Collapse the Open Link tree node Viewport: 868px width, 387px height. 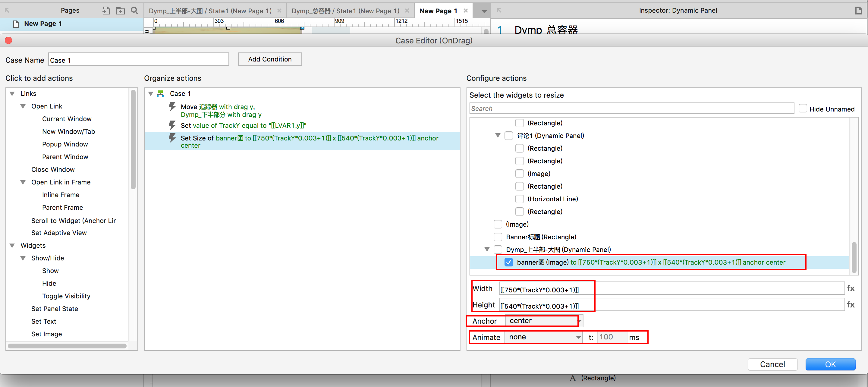pyautogui.click(x=23, y=106)
